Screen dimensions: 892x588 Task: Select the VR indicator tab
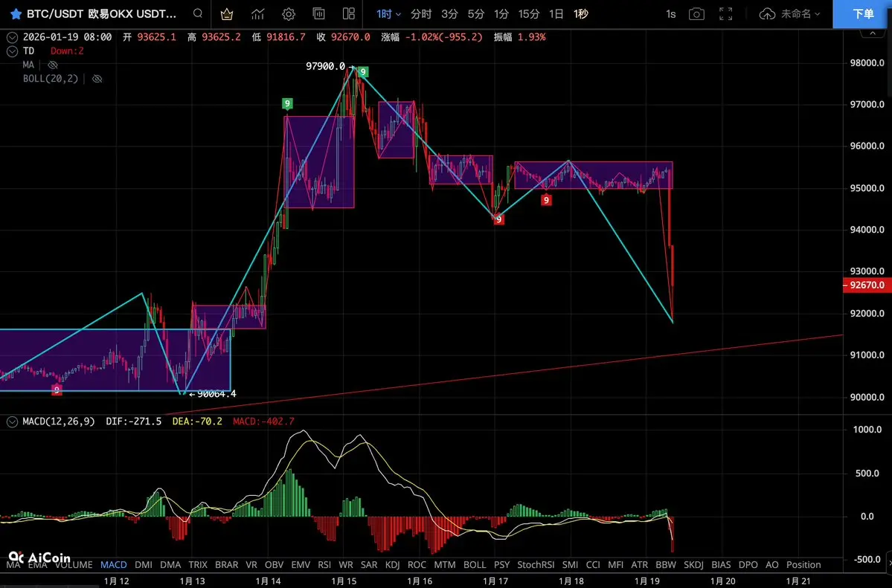[251, 565]
